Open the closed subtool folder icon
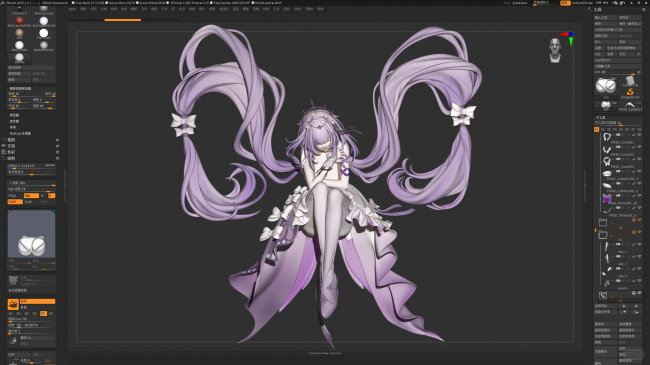 point(603,222)
